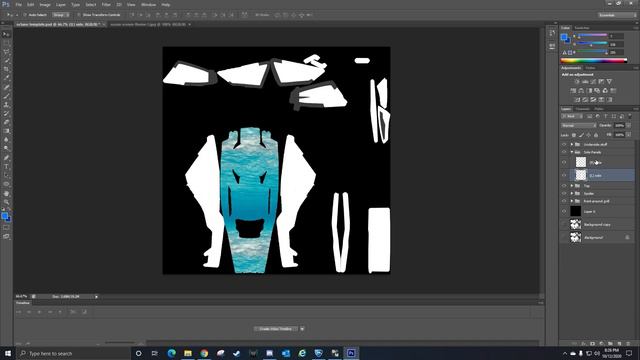Image resolution: width=640 pixels, height=360 pixels.
Task: Select the Horizontal Type tool
Action: click(x=6, y=167)
